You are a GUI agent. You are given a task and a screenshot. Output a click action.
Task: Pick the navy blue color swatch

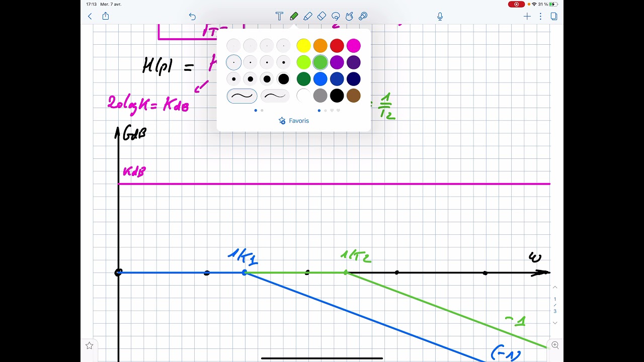354,79
